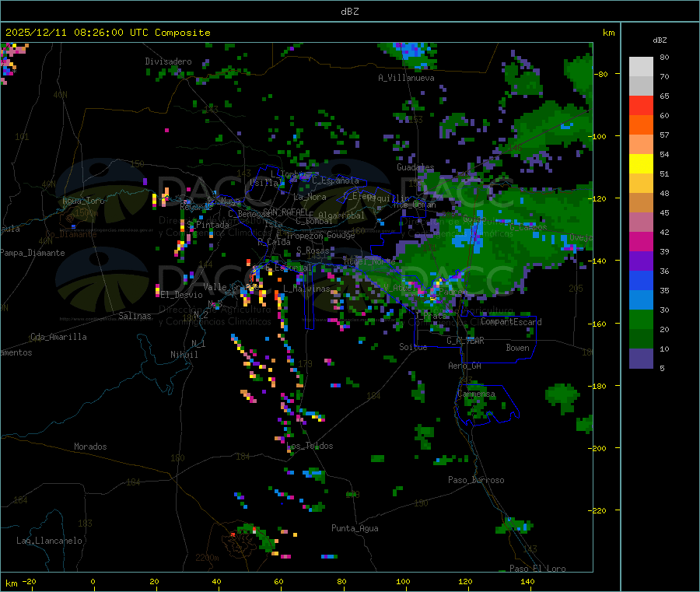Viewport: 700px width, 592px height.
Task: Select the 'Nihuil' place label
Action: tap(184, 355)
